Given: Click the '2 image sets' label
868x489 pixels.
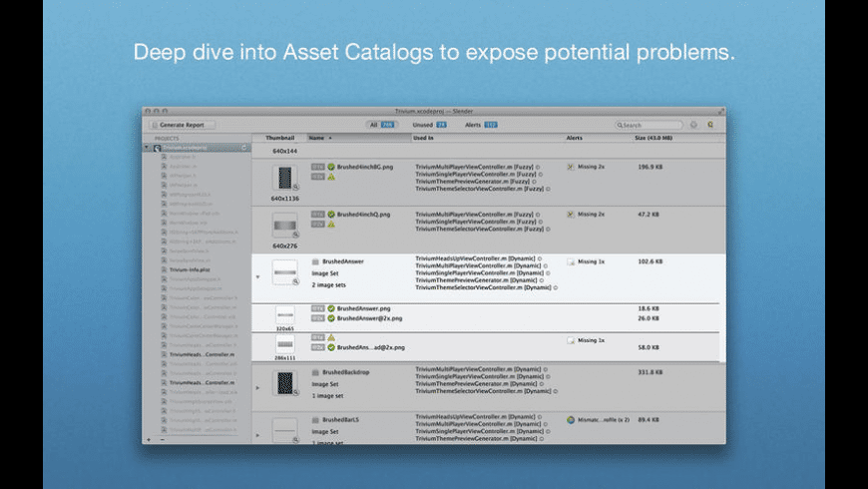Looking at the screenshot, I should click(x=328, y=285).
